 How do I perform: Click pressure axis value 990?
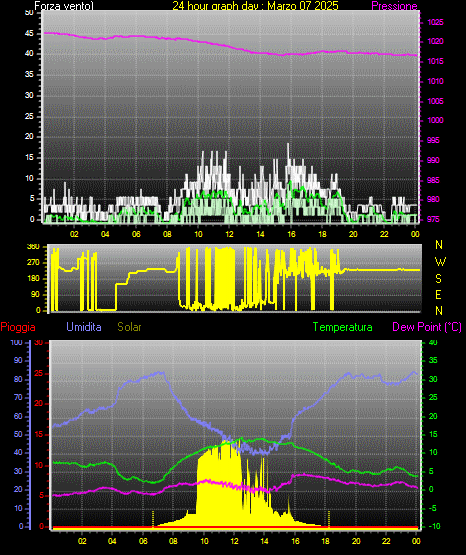(x=433, y=160)
